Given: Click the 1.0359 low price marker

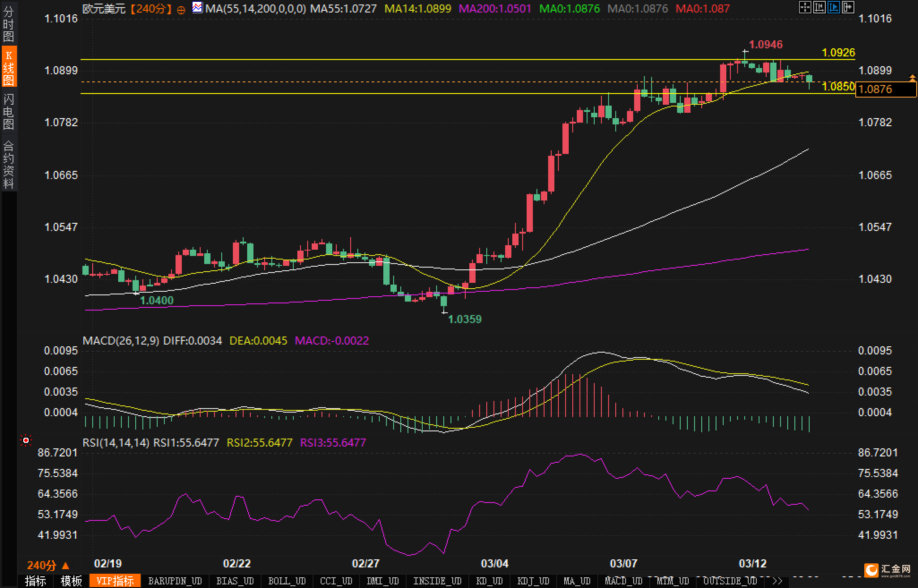Looking at the screenshot, I should point(465,319).
